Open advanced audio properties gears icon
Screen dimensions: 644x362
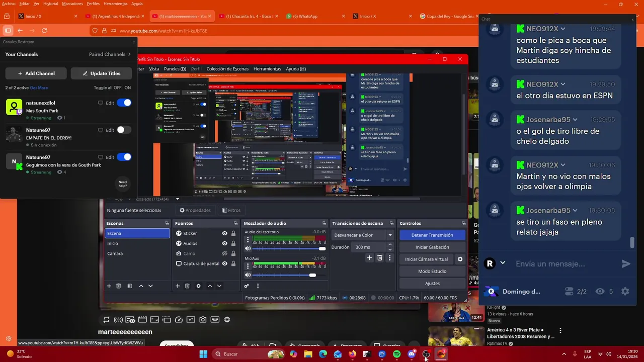[247, 286]
